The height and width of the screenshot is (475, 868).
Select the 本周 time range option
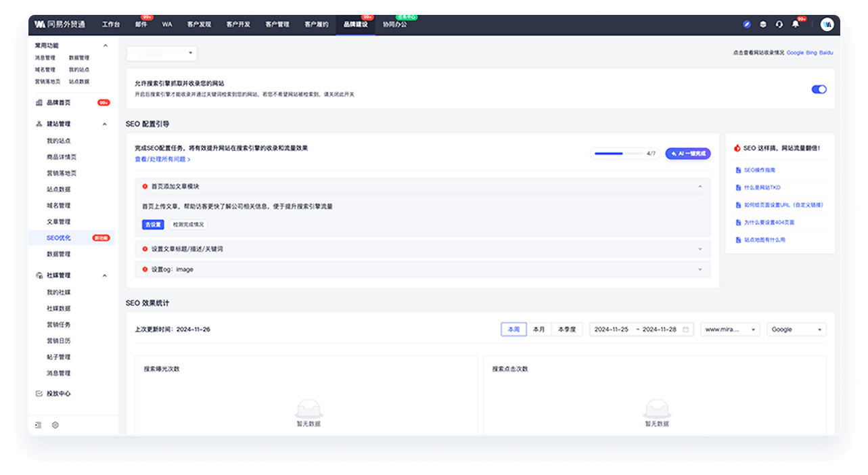pos(513,330)
